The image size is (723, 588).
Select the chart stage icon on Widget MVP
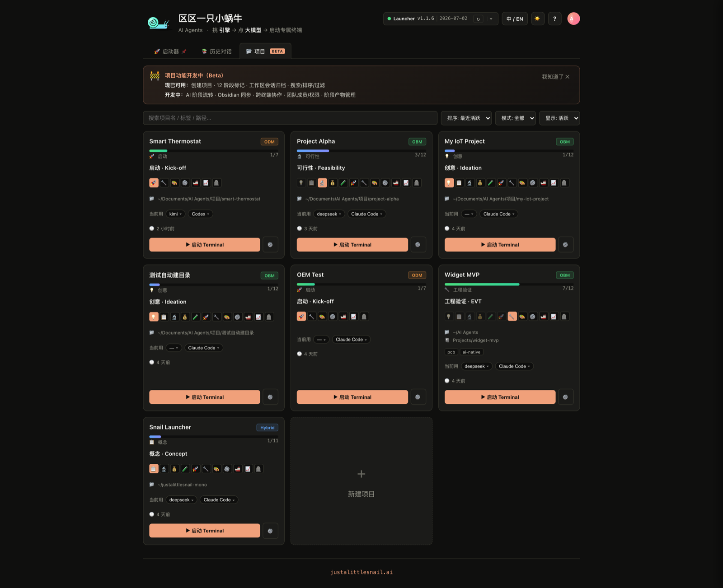click(x=554, y=317)
